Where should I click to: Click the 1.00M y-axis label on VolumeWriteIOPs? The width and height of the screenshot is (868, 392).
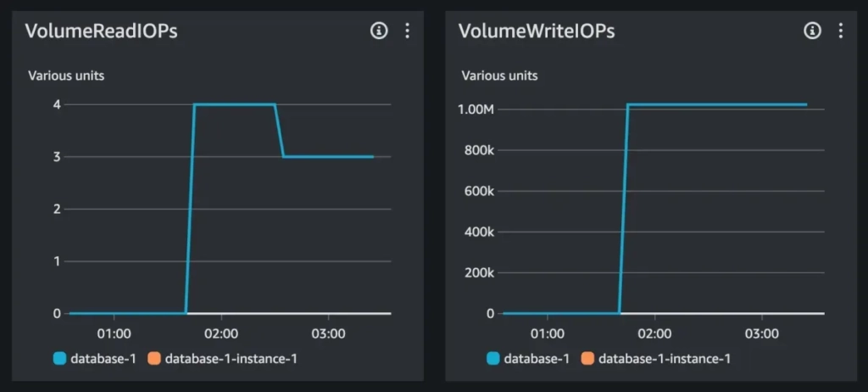click(476, 109)
